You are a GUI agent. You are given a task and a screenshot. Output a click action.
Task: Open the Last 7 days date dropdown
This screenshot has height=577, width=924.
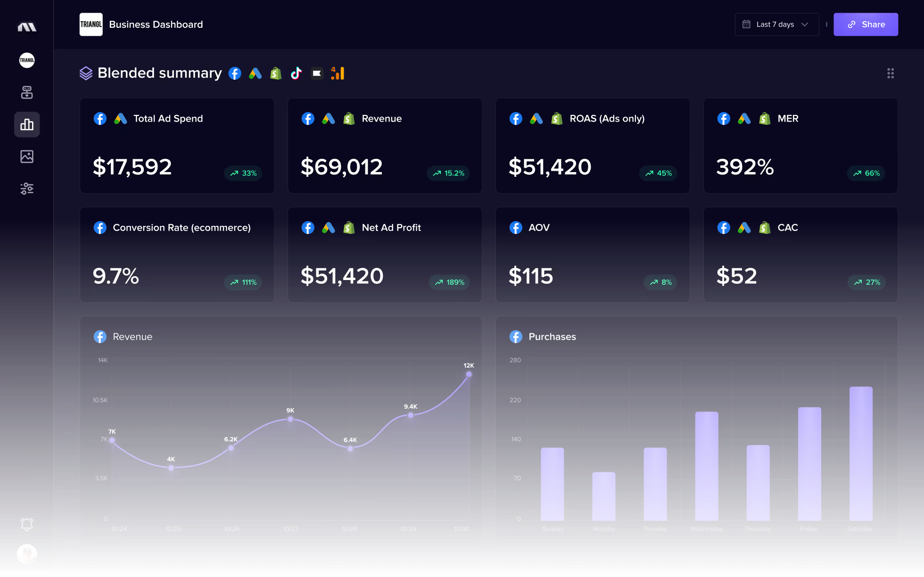(776, 25)
